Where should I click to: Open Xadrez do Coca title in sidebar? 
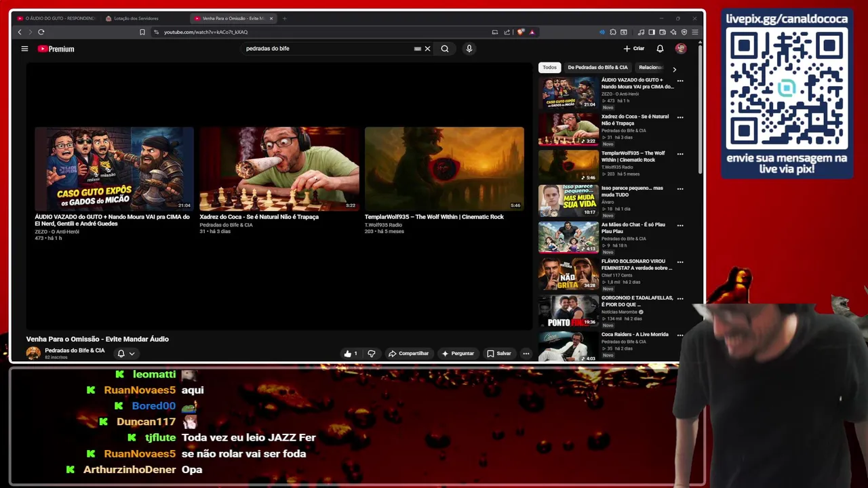pyautogui.click(x=635, y=120)
